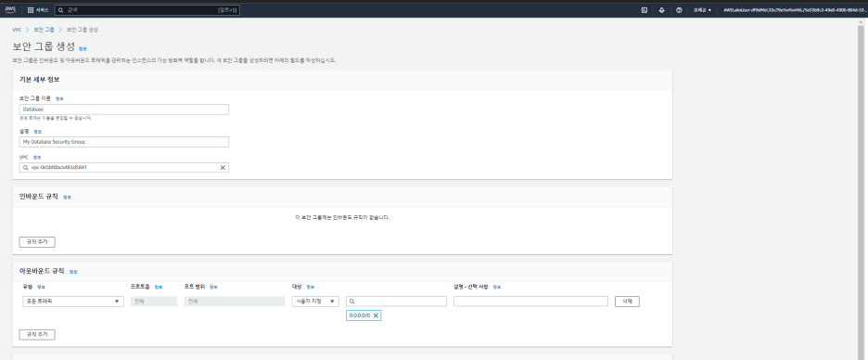
Task: Click the outbound rule description field
Action: [530, 302]
